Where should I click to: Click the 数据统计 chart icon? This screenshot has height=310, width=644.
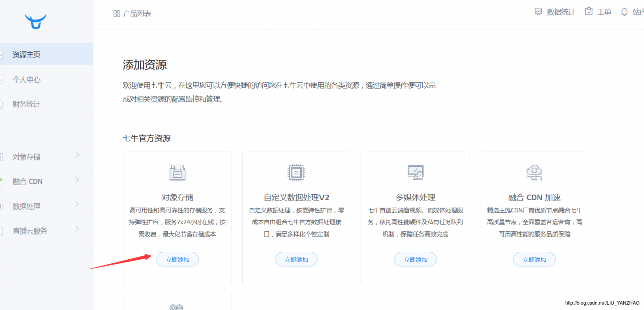point(538,12)
